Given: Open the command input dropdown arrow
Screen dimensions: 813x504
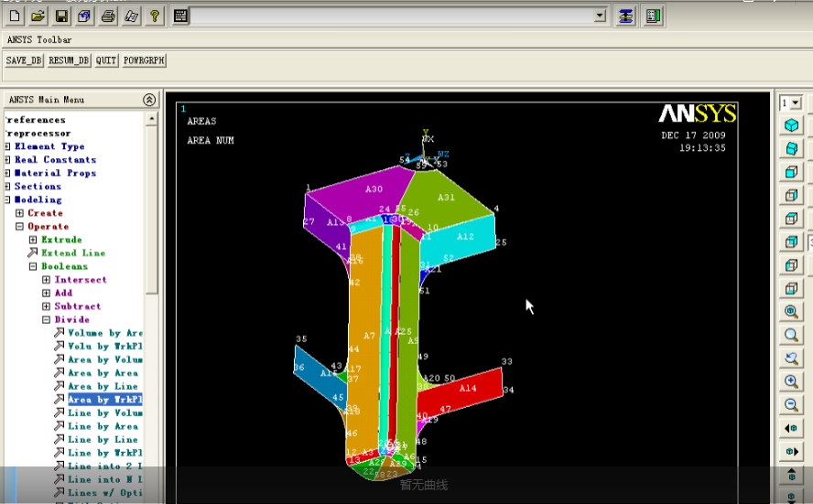Looking at the screenshot, I should coord(600,16).
